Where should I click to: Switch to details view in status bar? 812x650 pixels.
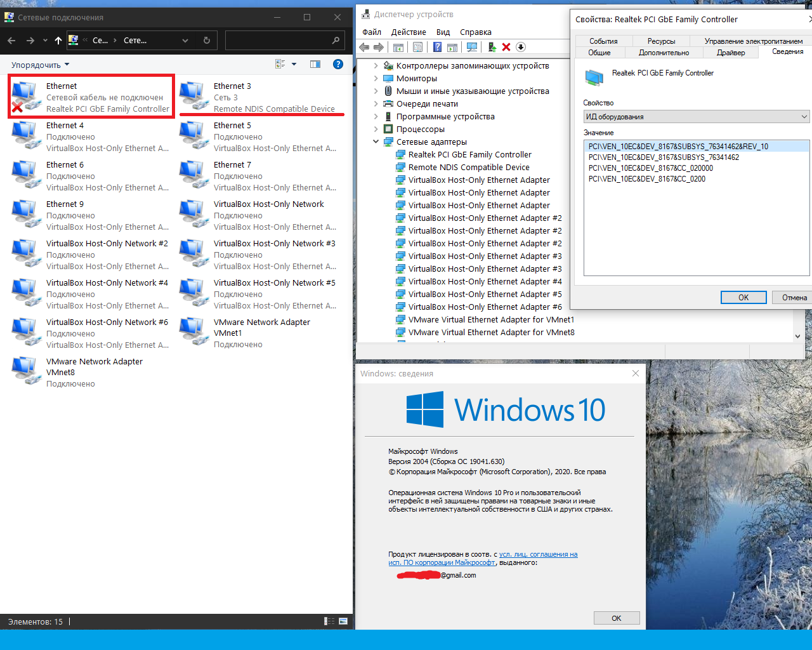point(329,621)
